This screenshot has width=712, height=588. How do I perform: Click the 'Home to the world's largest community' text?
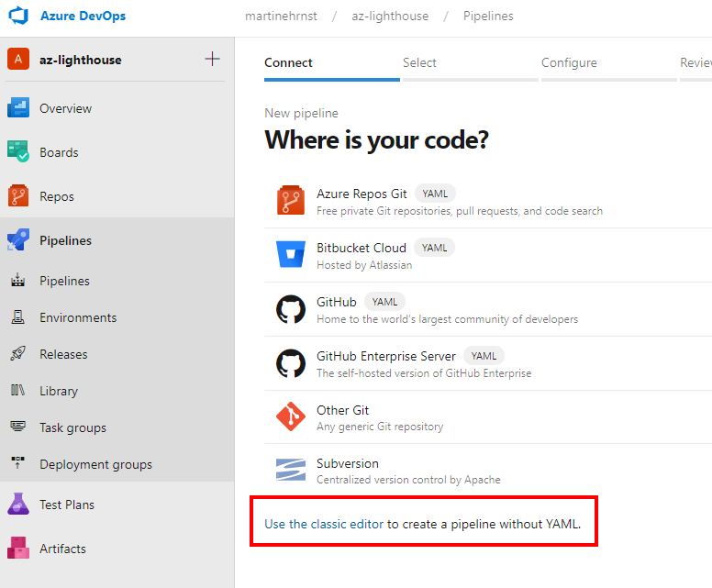coord(447,319)
